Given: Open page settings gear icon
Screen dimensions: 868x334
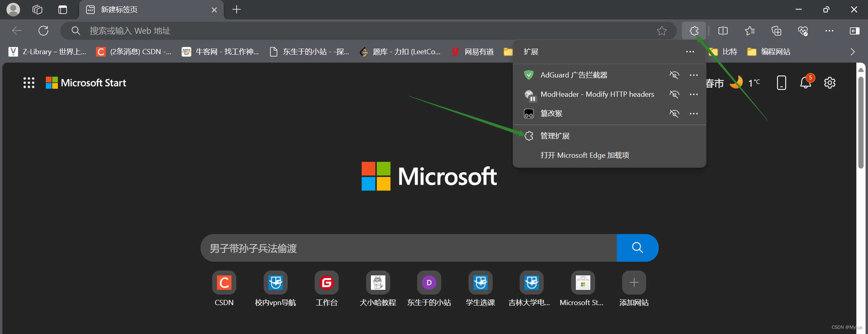Looking at the screenshot, I should pos(830,83).
